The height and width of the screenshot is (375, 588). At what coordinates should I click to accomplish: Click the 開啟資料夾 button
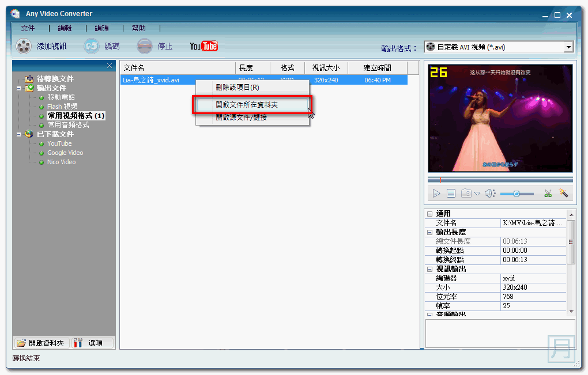click(x=41, y=342)
